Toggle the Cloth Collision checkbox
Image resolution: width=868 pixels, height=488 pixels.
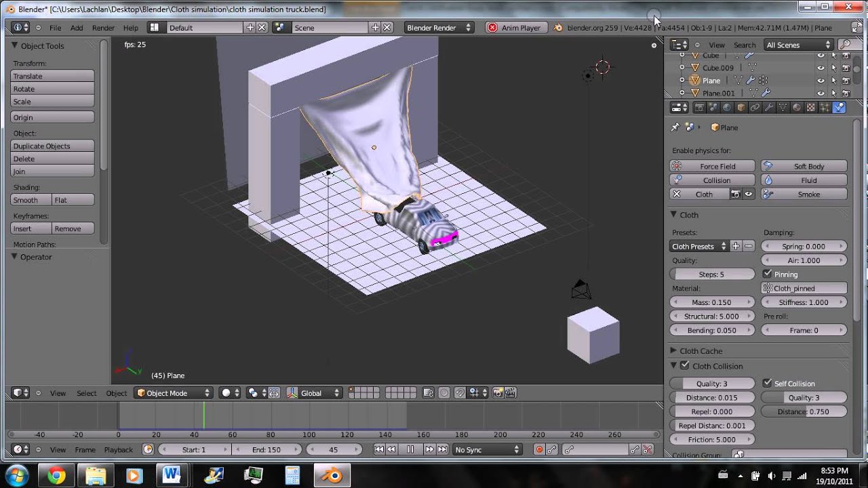pos(685,365)
